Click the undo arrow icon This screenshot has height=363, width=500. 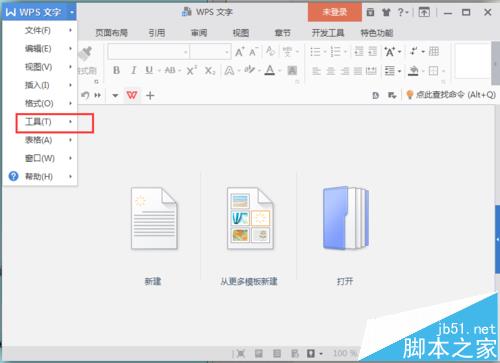[85, 95]
